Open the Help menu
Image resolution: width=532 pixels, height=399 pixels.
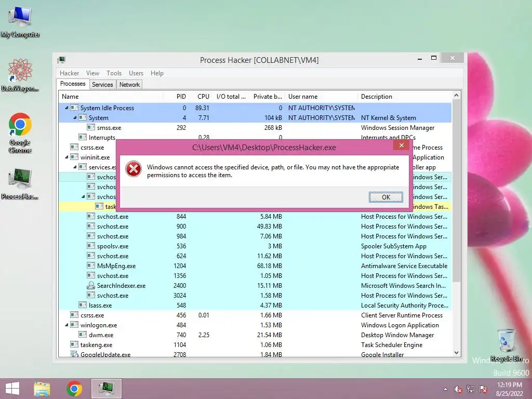pyautogui.click(x=157, y=73)
